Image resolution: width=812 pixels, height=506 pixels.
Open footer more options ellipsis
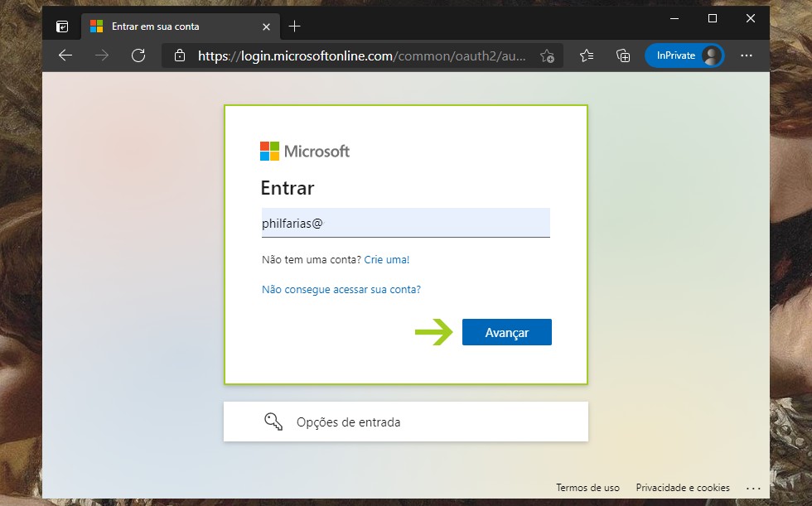tap(753, 488)
